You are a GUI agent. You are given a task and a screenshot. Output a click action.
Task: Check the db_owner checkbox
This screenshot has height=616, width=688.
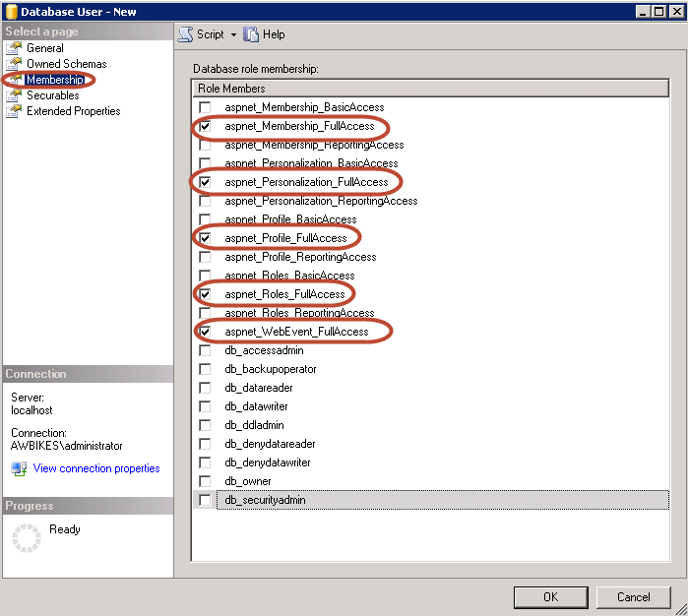tap(205, 481)
